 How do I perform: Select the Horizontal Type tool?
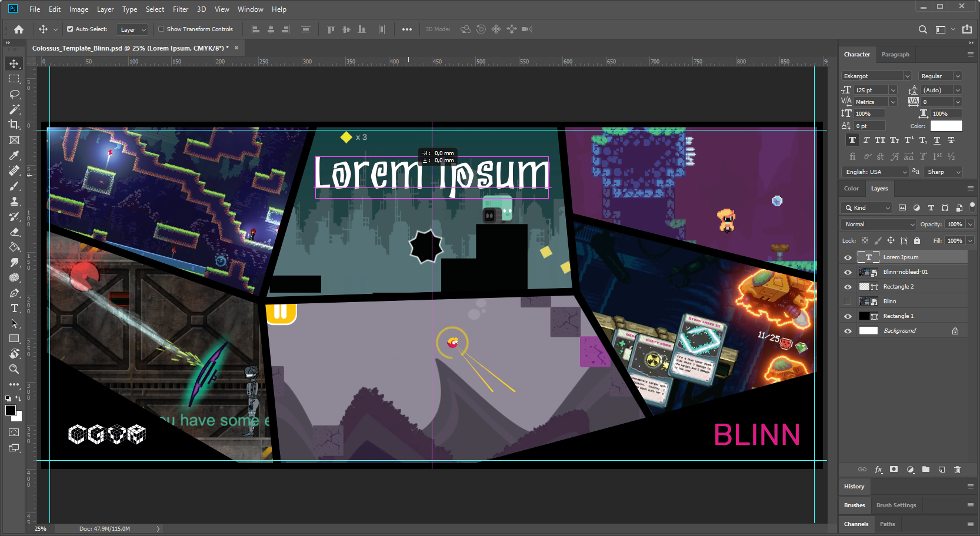pyautogui.click(x=14, y=308)
